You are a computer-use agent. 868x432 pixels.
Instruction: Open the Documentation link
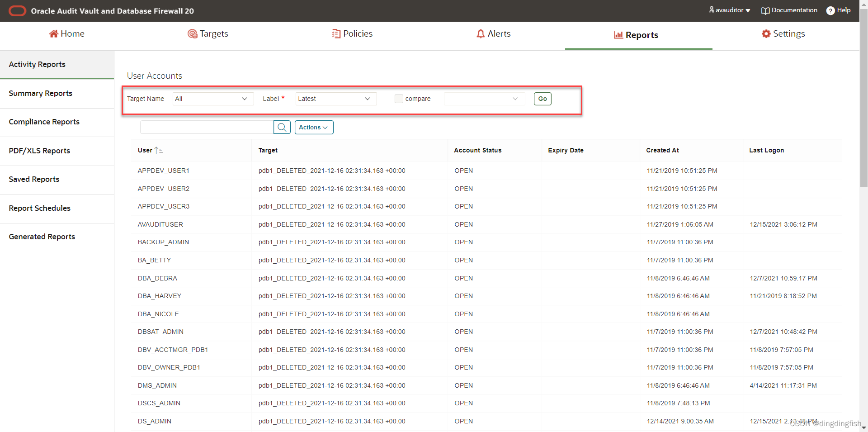(x=789, y=10)
